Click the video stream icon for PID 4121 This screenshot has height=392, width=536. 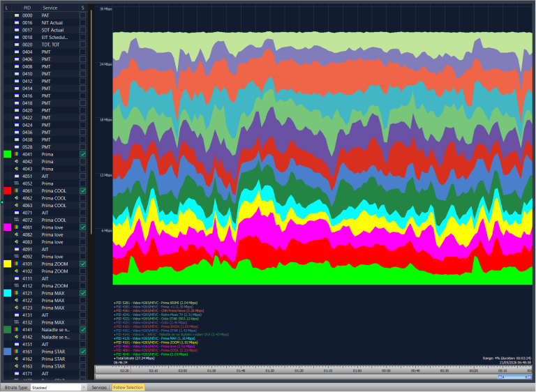click(x=17, y=293)
